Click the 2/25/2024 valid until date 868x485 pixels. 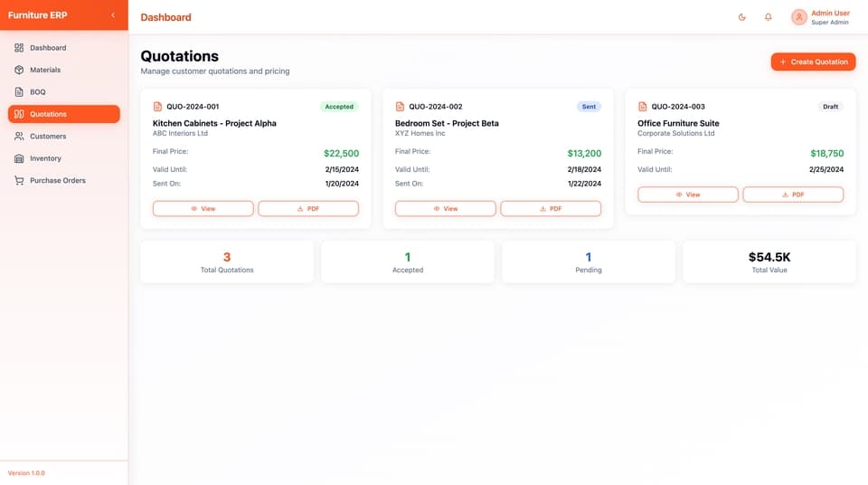[826, 169]
